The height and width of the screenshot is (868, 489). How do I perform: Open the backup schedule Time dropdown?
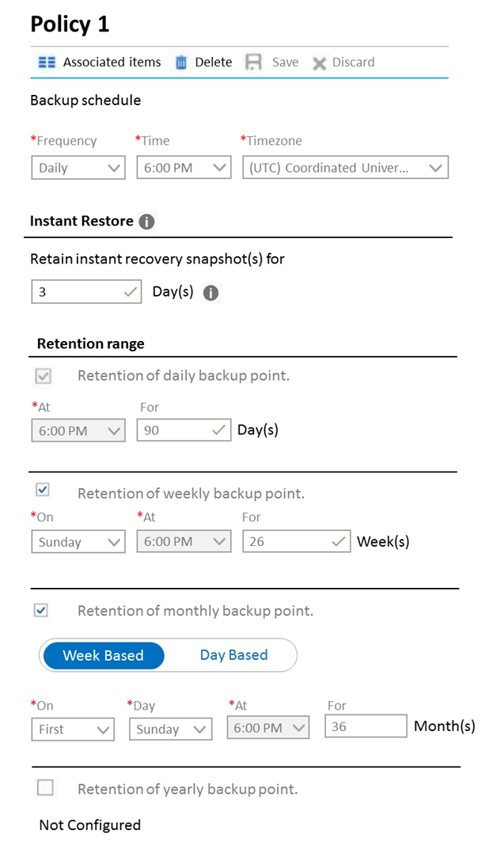pos(184,168)
